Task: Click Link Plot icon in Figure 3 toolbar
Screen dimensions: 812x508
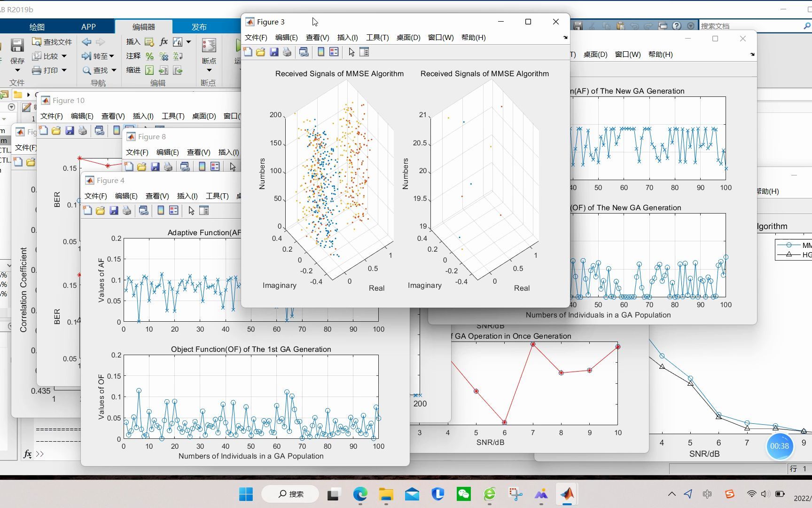Action: pos(304,52)
